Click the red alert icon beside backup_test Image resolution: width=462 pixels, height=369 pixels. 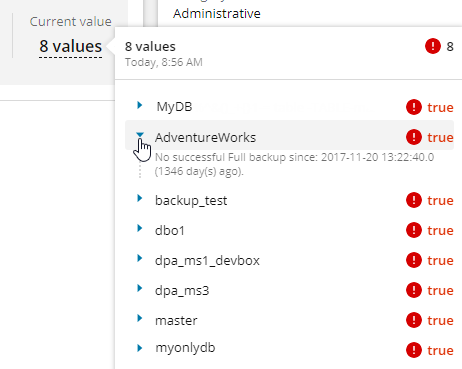414,200
